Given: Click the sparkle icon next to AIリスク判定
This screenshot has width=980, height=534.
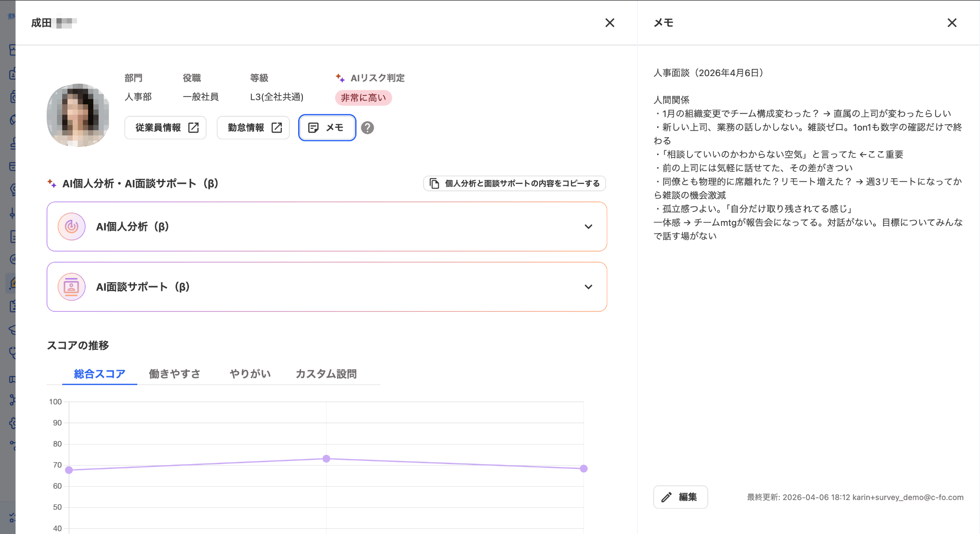Looking at the screenshot, I should coord(340,78).
